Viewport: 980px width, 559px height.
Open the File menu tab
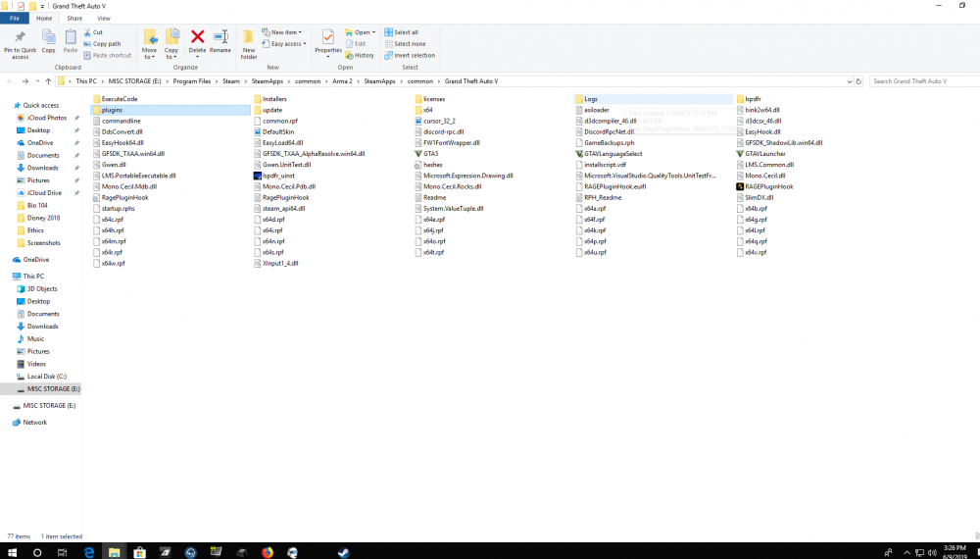(15, 18)
